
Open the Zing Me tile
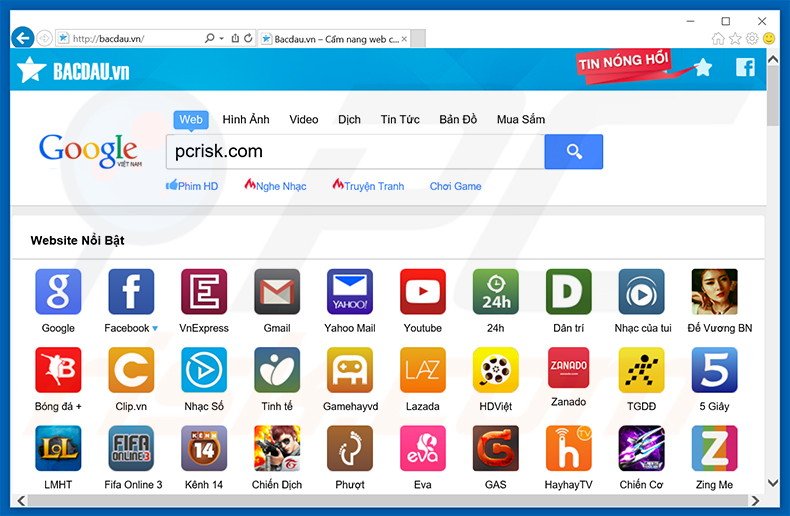(714, 448)
